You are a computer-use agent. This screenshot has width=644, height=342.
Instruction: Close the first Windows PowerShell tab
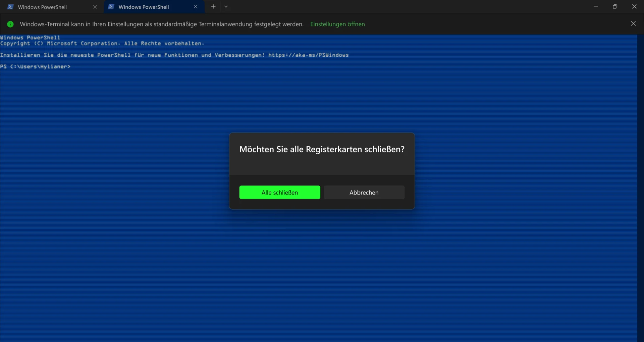[95, 7]
